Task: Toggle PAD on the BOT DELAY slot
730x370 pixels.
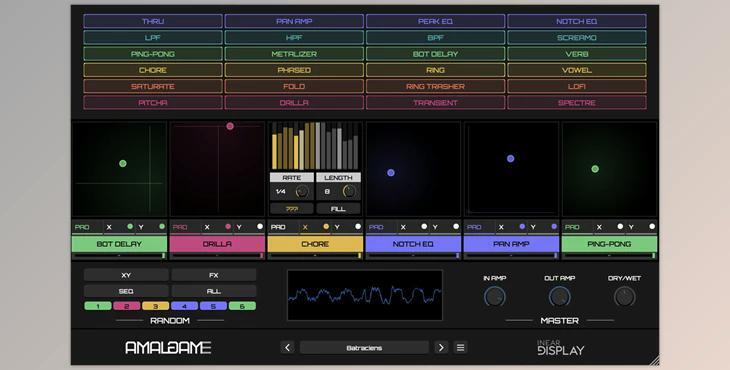Action: click(x=82, y=227)
